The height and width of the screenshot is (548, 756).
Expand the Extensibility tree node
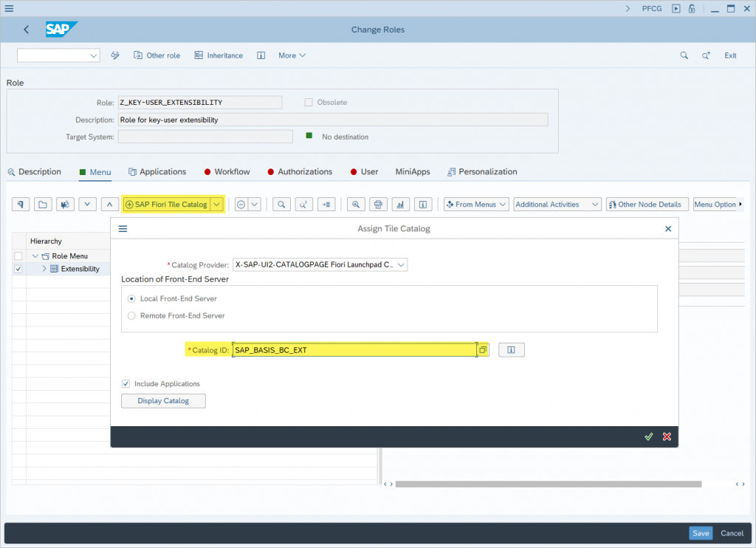pos(44,269)
